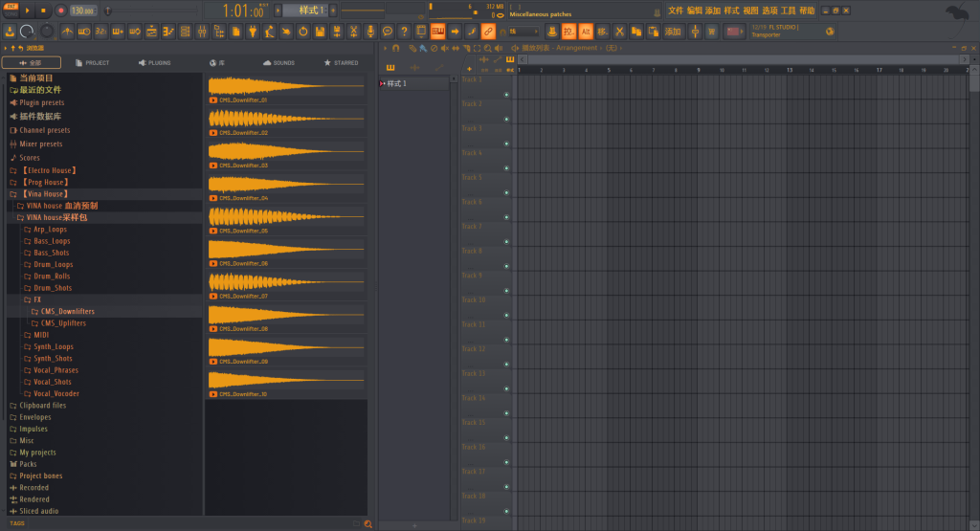Screen dimensions: 980x531
Task: Select the 全部 browser tab
Action: click(32, 62)
